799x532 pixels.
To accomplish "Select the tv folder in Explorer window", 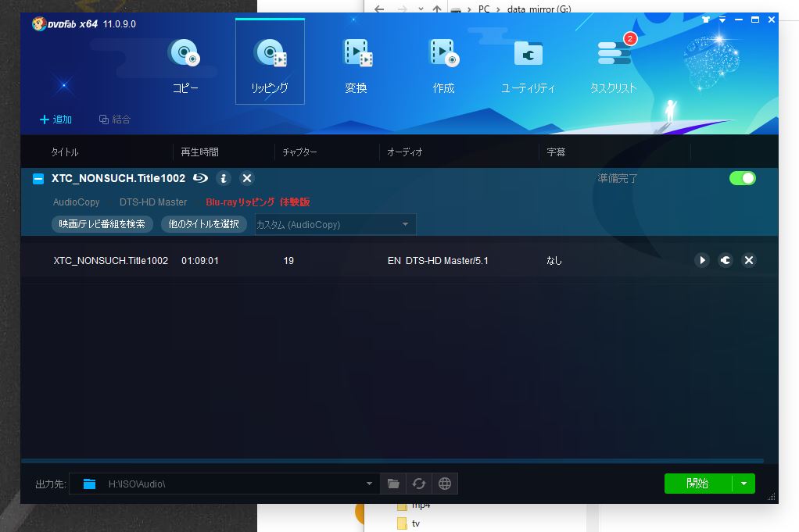I will click(x=409, y=523).
